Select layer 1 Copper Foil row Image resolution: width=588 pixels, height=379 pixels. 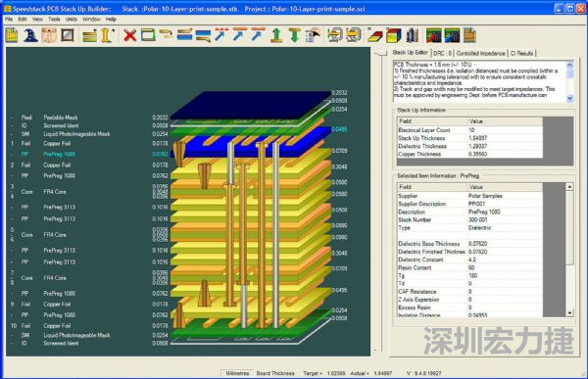[x=89, y=143]
